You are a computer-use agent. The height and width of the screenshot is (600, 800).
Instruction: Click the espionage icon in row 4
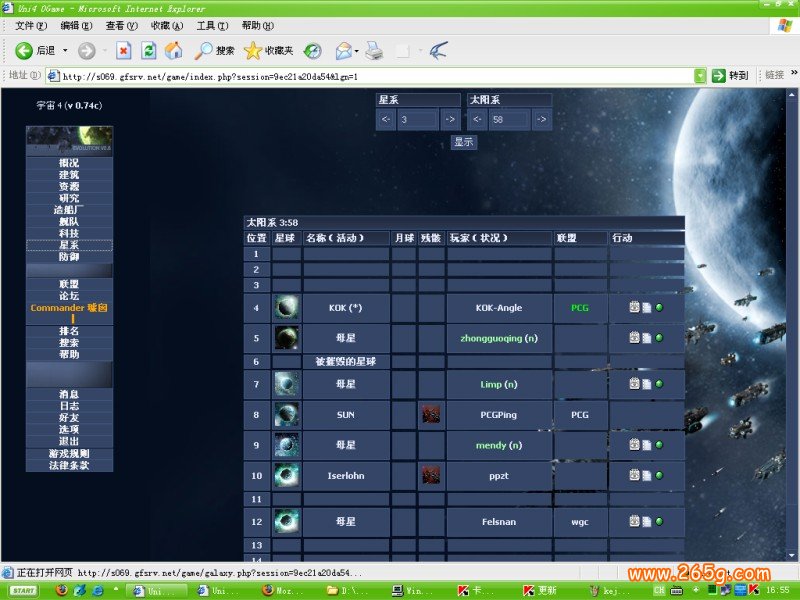coord(634,308)
